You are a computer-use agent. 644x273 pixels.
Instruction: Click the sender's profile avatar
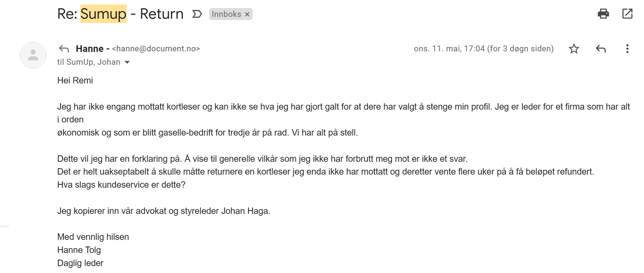click(x=33, y=55)
